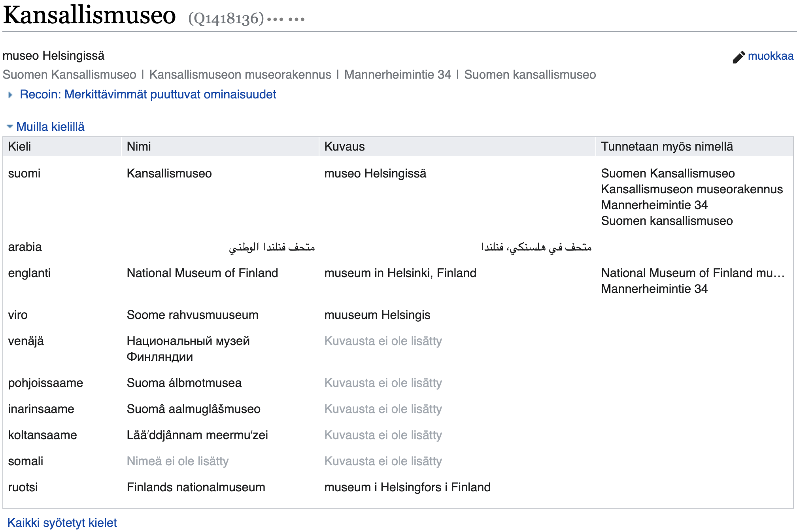Viewport: 797px width, 532px height.
Task: Click museum i Helsingfors i Finland description
Action: pyautogui.click(x=407, y=487)
